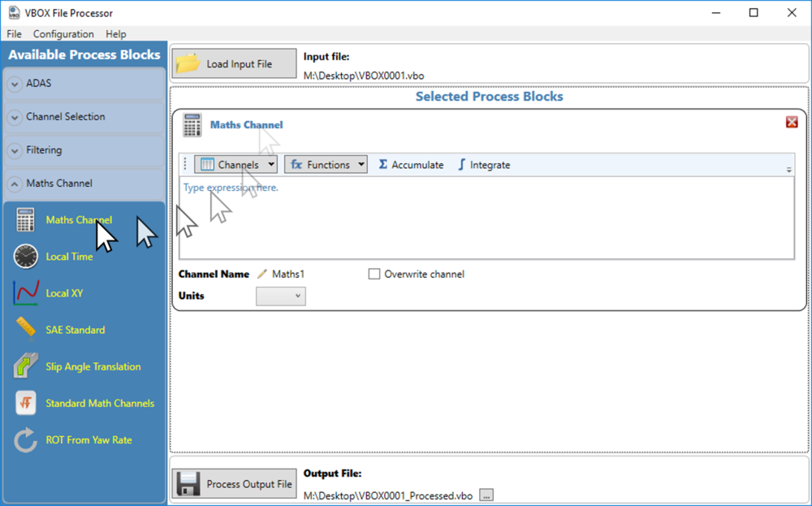The height and width of the screenshot is (506, 812).
Task: Remove the Maths Channel block with red X
Action: 791,122
